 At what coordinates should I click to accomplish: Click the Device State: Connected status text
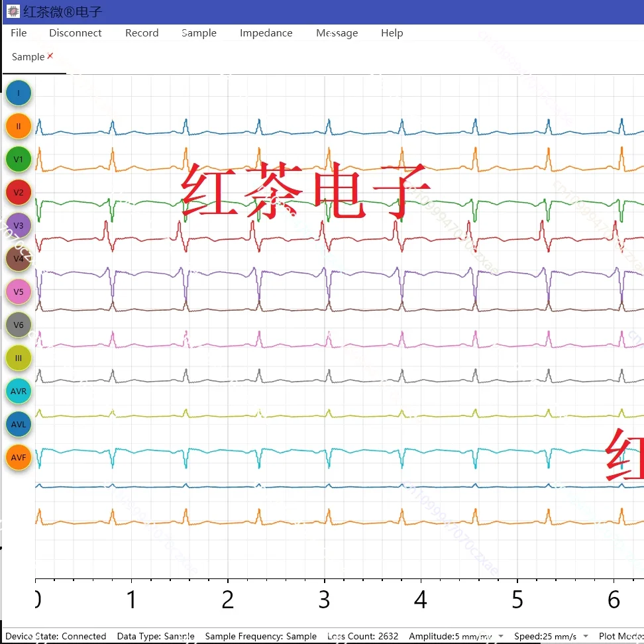56,636
